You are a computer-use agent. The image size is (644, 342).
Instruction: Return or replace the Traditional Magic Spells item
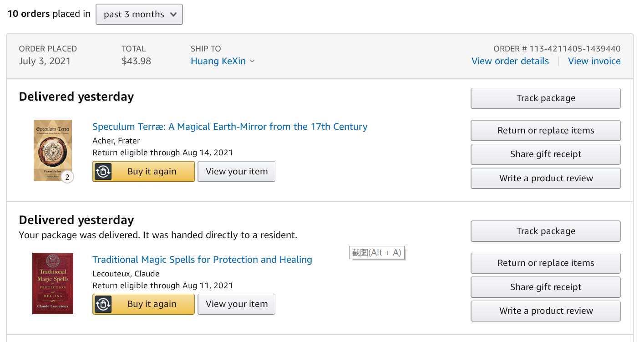(x=545, y=263)
